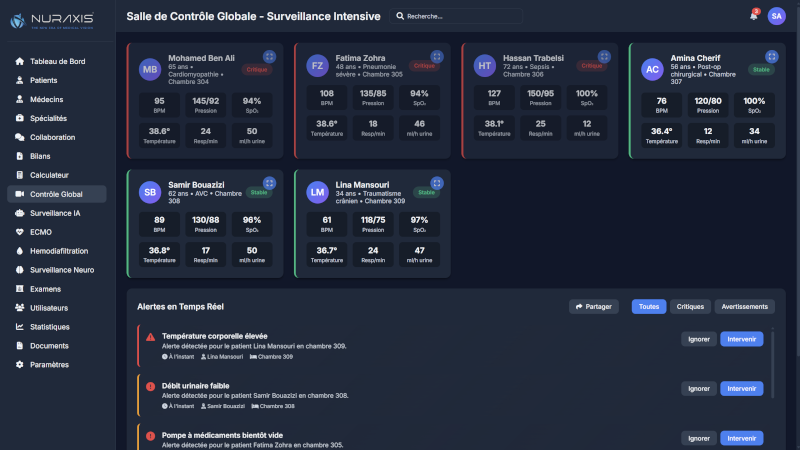The height and width of the screenshot is (450, 800).
Task: Open Tableau de Bord menu item
Action: (x=58, y=61)
